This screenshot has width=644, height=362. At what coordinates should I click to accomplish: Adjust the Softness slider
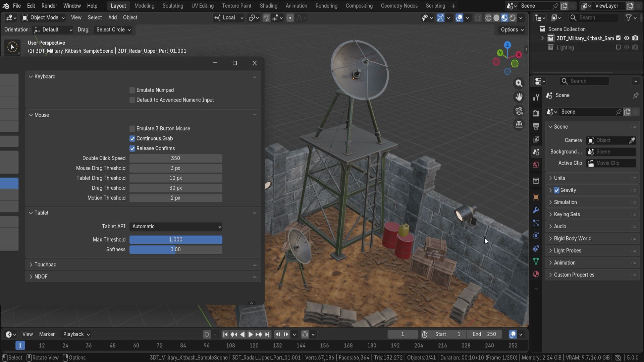176,249
